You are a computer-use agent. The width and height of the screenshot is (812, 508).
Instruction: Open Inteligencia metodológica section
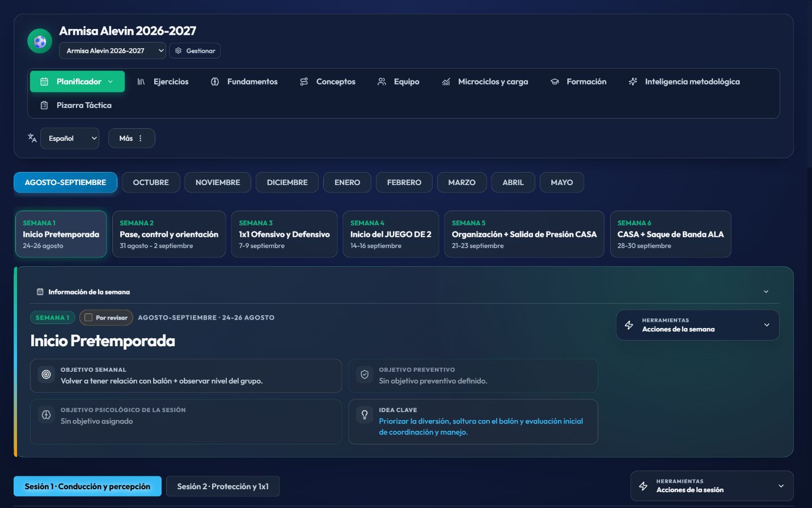(x=684, y=82)
